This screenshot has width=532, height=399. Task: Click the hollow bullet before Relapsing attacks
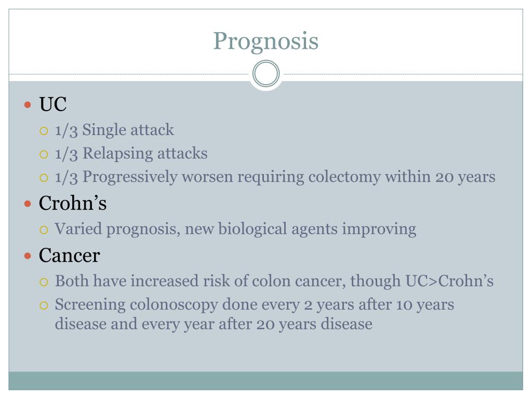(x=44, y=154)
